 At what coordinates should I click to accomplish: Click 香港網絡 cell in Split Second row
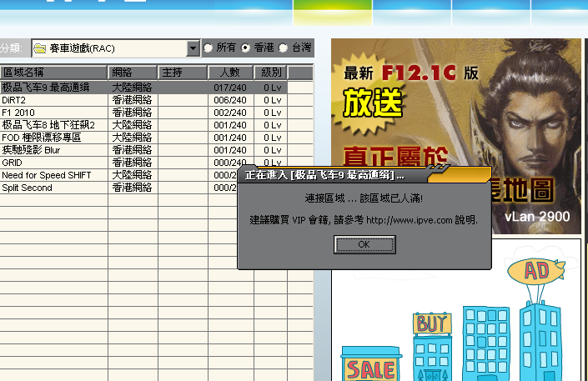tap(133, 188)
